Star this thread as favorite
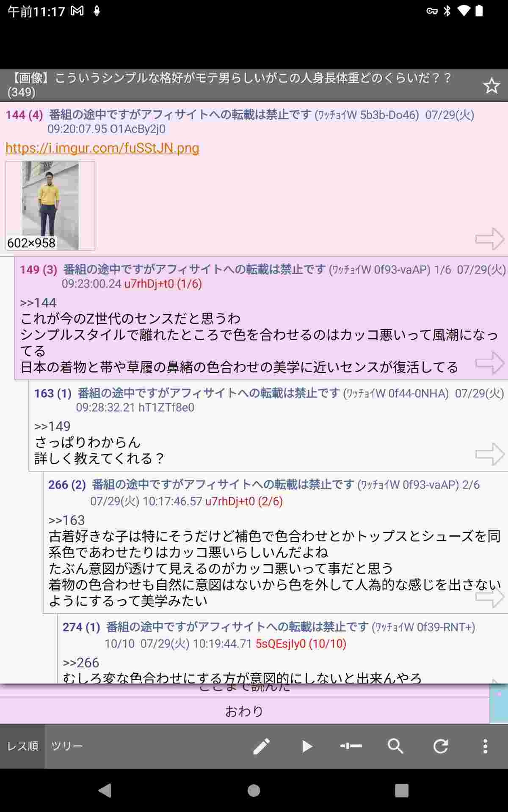508x812 pixels. [x=491, y=86]
